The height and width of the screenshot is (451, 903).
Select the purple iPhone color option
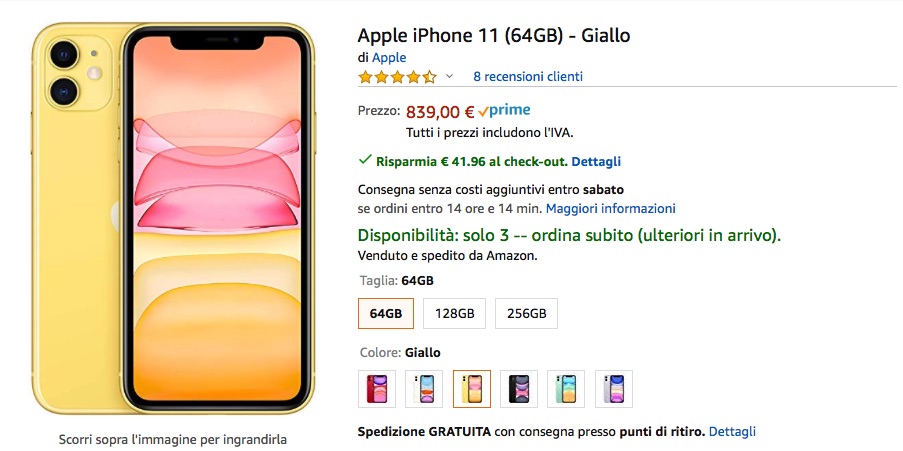pos(614,389)
